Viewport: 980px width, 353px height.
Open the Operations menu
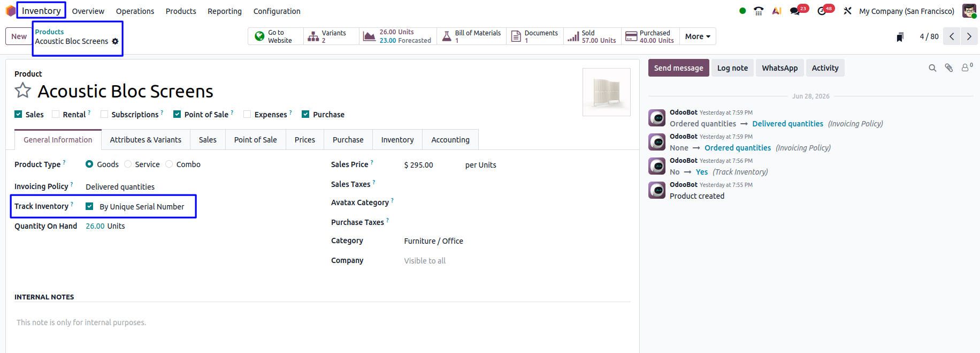pos(135,11)
